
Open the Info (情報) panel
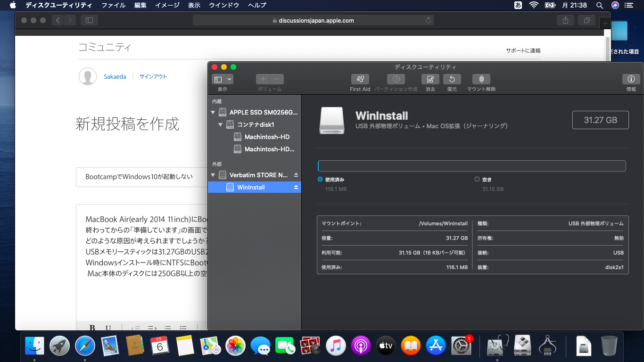pyautogui.click(x=631, y=79)
